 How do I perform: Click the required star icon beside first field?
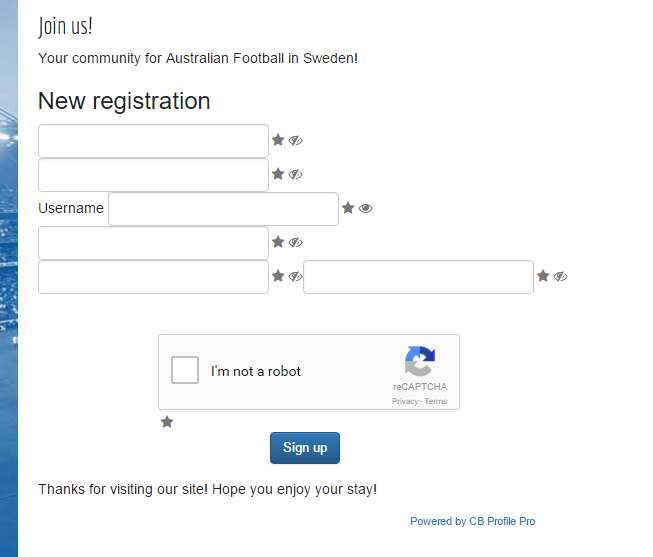[x=278, y=140]
